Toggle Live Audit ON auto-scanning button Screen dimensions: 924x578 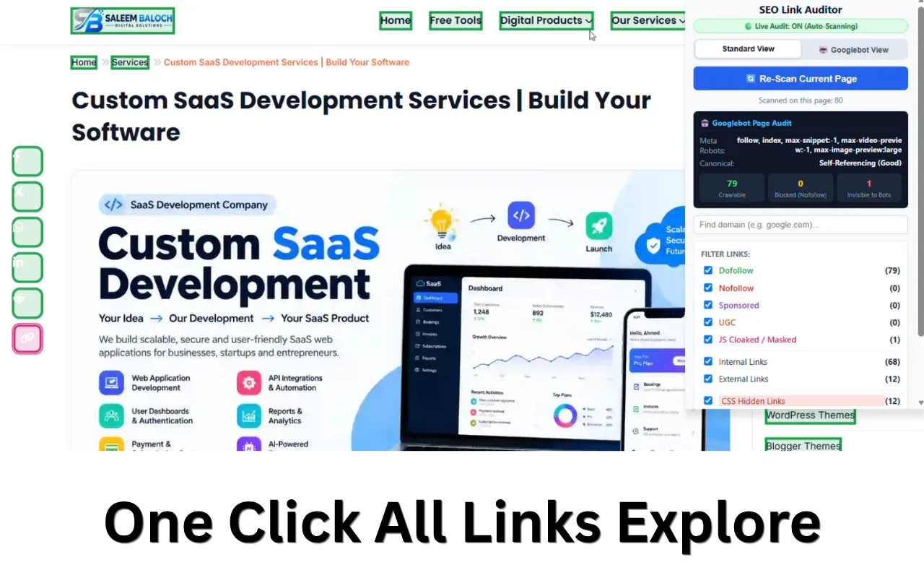801,26
